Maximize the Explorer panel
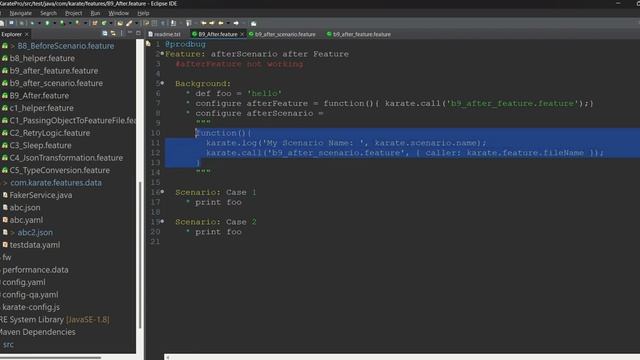 (x=138, y=33)
